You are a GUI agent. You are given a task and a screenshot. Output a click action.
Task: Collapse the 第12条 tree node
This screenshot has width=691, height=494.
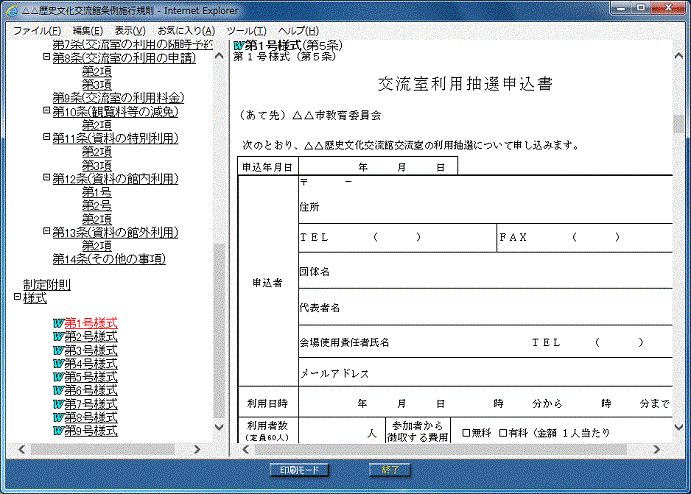[x=46, y=178]
